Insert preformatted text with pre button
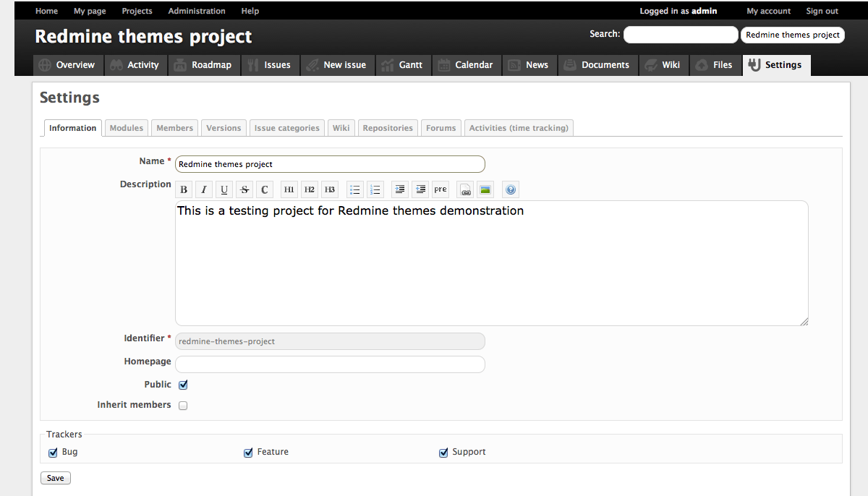Screen dimensions: 868x496 click(x=441, y=189)
